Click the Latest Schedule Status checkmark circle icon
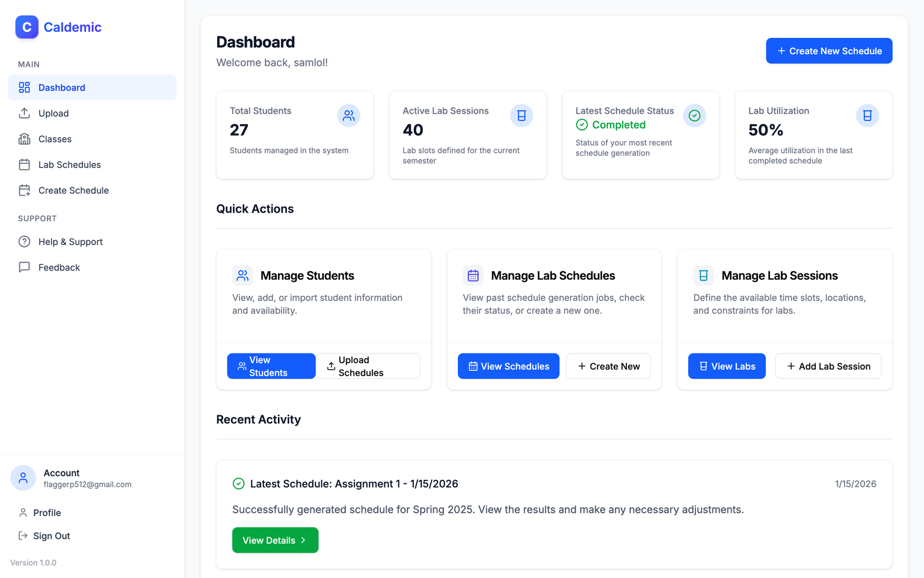This screenshot has height=578, width=924. [x=694, y=116]
